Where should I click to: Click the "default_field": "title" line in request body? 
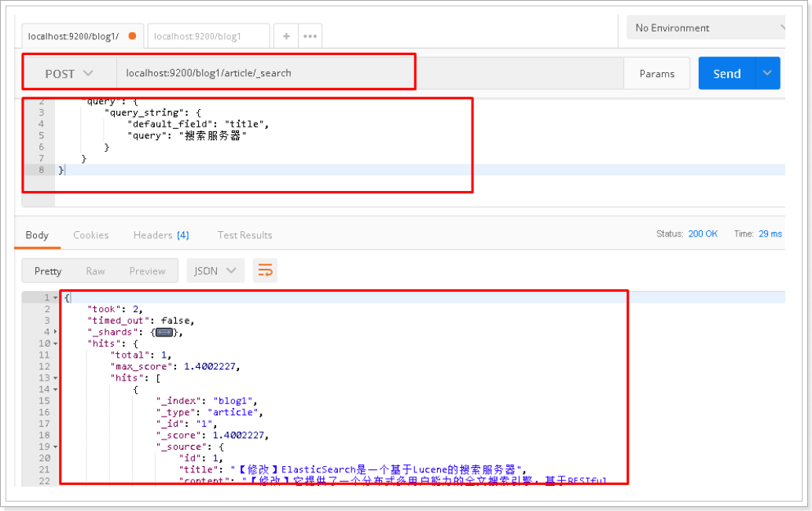(x=198, y=123)
